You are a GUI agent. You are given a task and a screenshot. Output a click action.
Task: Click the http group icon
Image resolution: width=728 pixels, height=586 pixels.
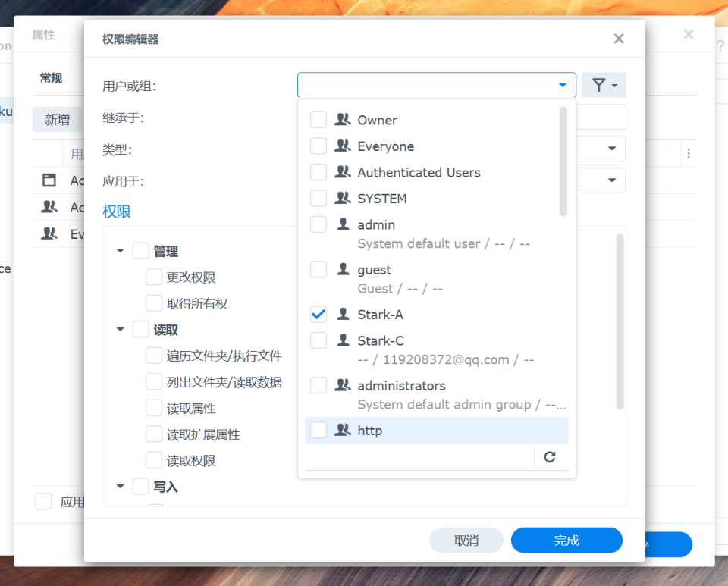tap(343, 431)
